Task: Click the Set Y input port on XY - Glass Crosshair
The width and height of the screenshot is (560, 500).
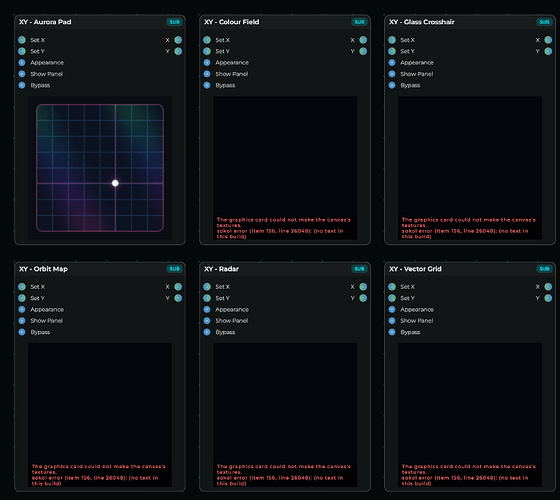Action: 392,51
